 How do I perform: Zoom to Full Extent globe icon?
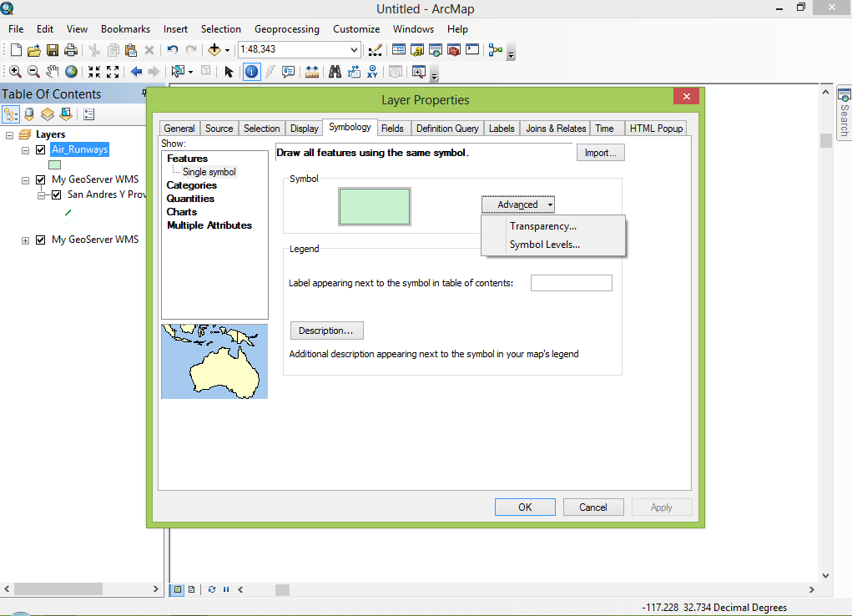[71, 71]
